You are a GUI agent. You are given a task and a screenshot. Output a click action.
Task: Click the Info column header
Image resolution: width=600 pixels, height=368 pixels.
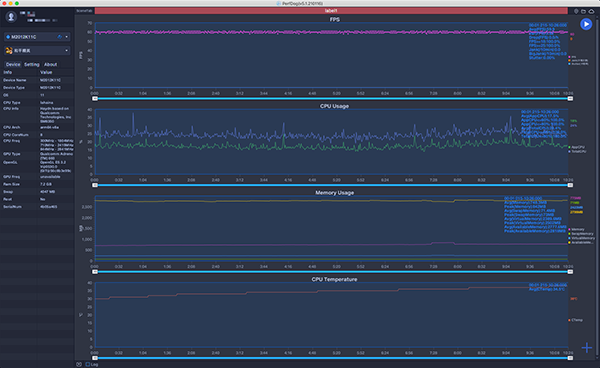point(8,72)
